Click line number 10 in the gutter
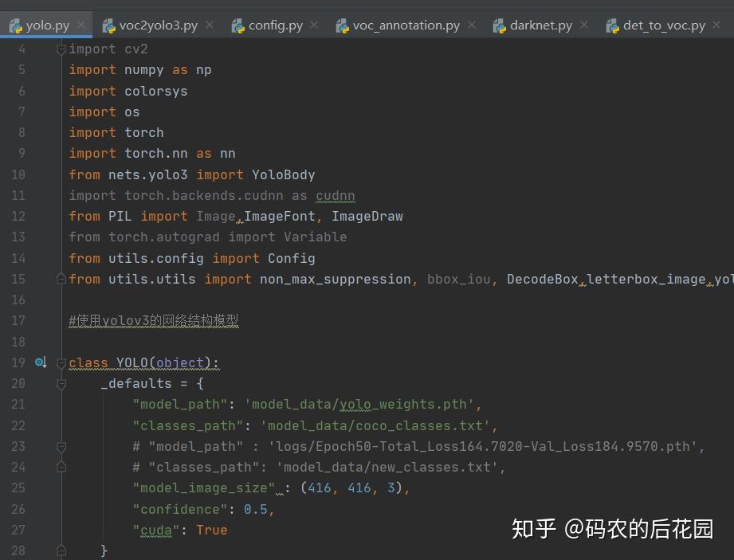The width and height of the screenshot is (734, 560). click(x=18, y=174)
